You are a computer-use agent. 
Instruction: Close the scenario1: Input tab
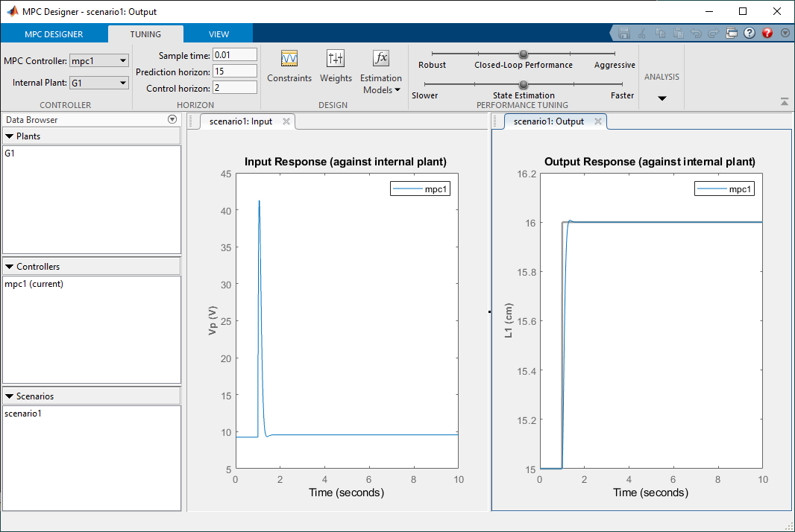286,121
